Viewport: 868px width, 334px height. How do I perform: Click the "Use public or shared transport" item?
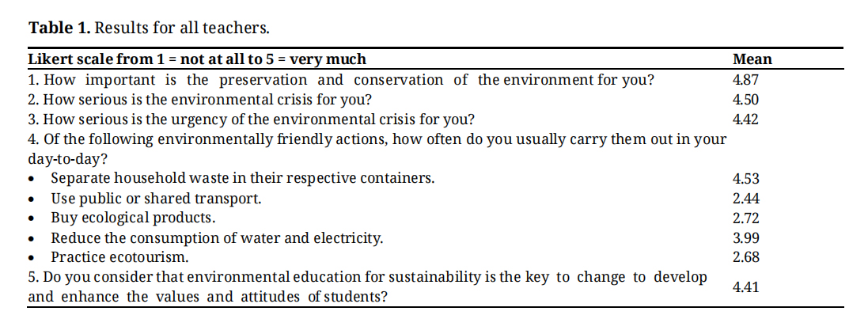pos(156,198)
